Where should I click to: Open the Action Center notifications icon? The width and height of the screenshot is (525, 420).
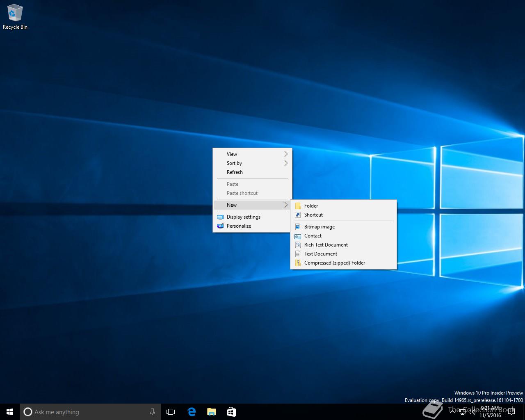click(511, 412)
